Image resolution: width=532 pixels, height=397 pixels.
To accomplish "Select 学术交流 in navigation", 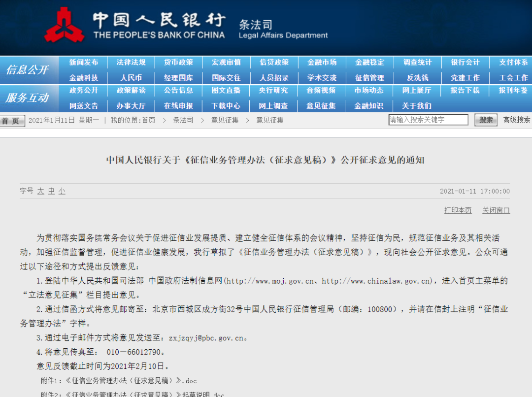I will (x=322, y=78).
